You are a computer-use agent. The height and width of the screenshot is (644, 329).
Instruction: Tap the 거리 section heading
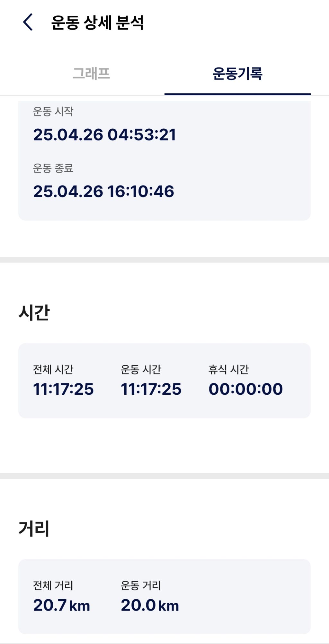click(34, 529)
